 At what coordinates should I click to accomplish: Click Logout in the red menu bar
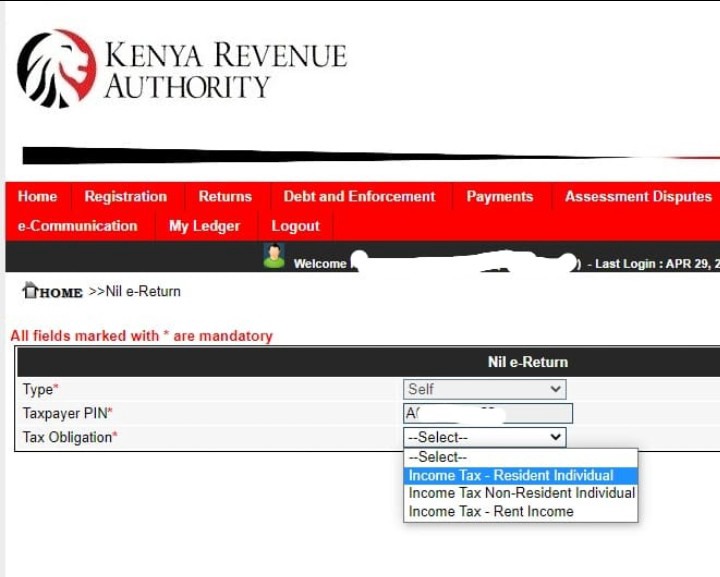[295, 226]
